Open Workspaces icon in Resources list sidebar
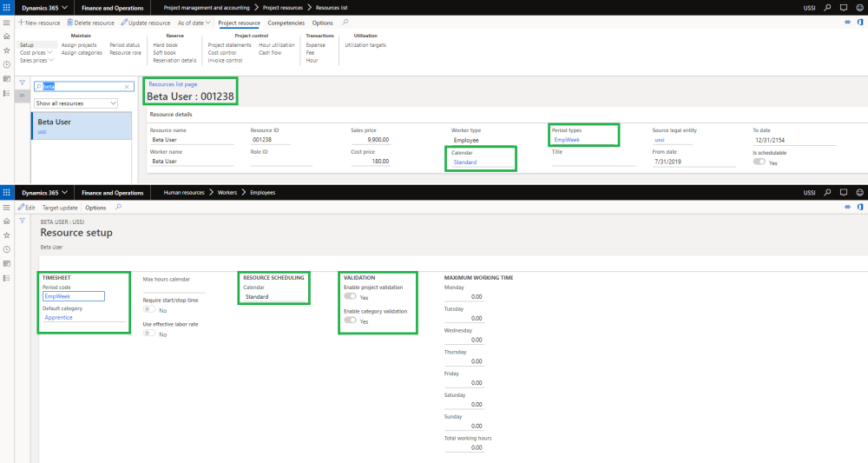The height and width of the screenshot is (463, 868). 7,79
